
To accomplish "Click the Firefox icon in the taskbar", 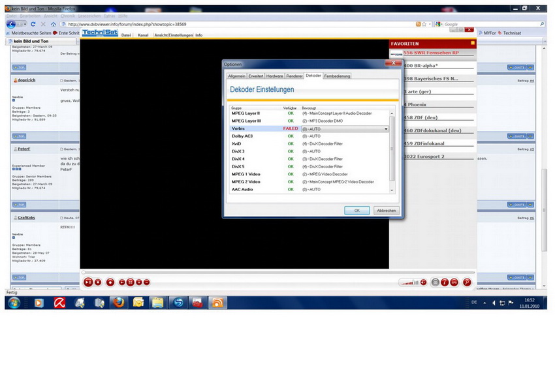I will [x=118, y=303].
